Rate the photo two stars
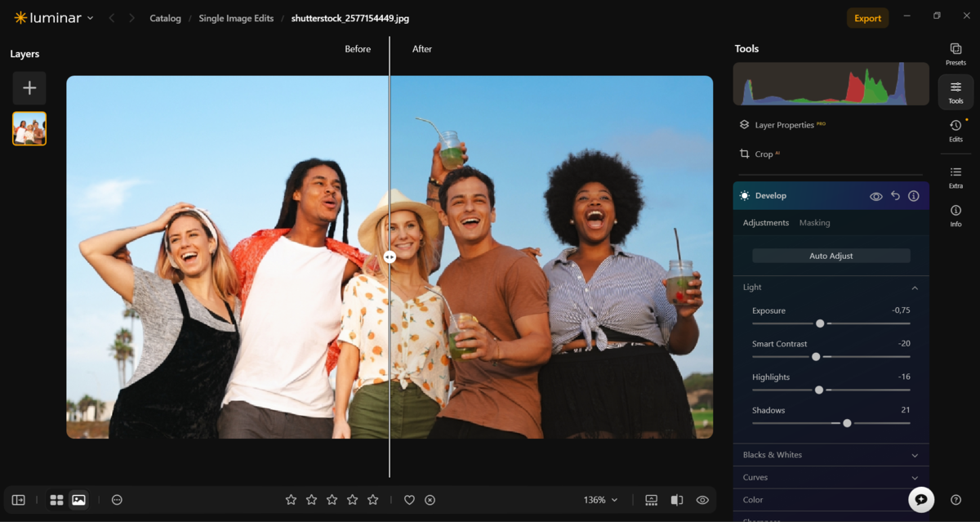 311,500
